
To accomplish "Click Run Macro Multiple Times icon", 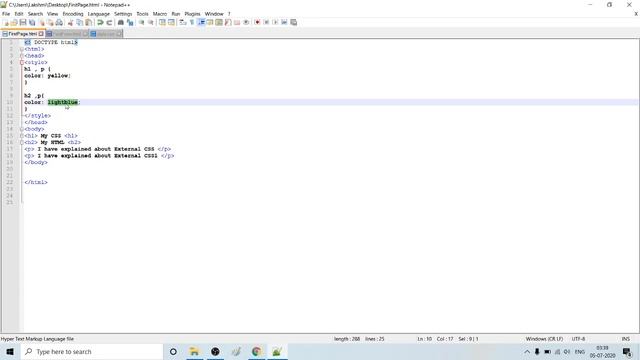I will click(284, 22).
